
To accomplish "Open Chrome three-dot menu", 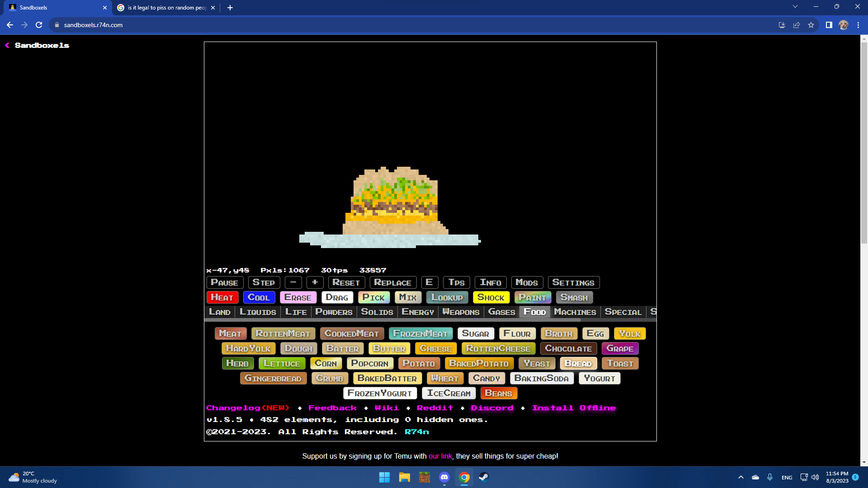I will coord(858,25).
